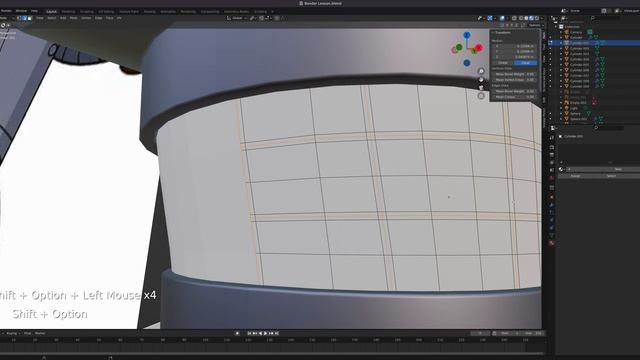The width and height of the screenshot is (640, 360).
Task: Open shading options dropdown arrow
Action: point(542,18)
